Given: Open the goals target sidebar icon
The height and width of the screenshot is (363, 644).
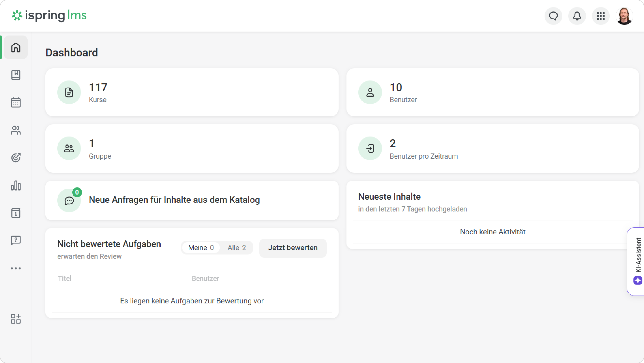Looking at the screenshot, I should [x=16, y=158].
